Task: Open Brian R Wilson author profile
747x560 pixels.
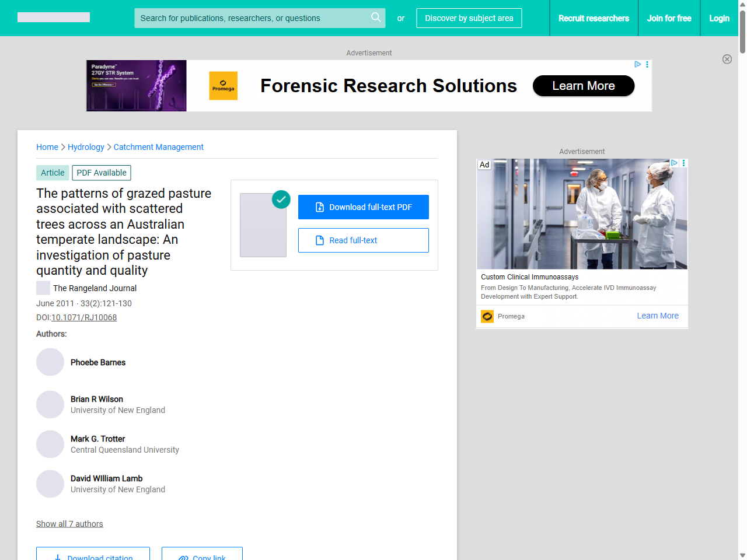Action: (x=97, y=399)
